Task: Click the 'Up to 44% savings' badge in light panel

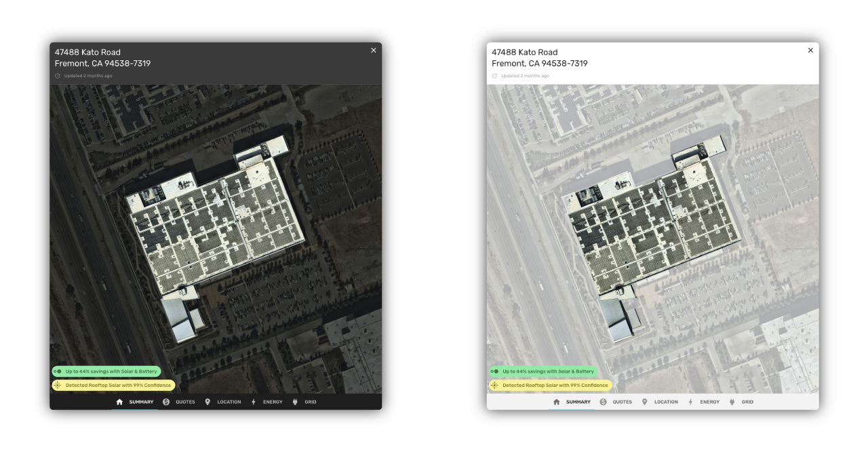Action: coord(543,371)
